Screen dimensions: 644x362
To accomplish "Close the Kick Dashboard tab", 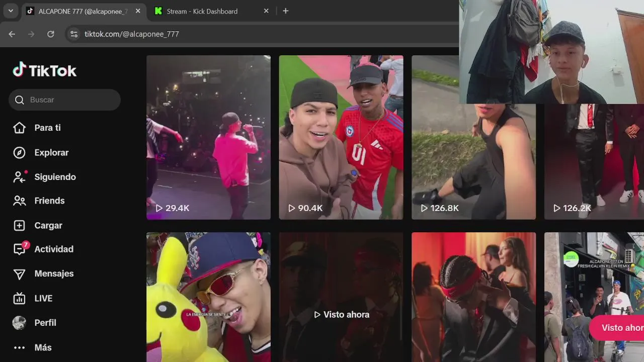I will pos(266,11).
